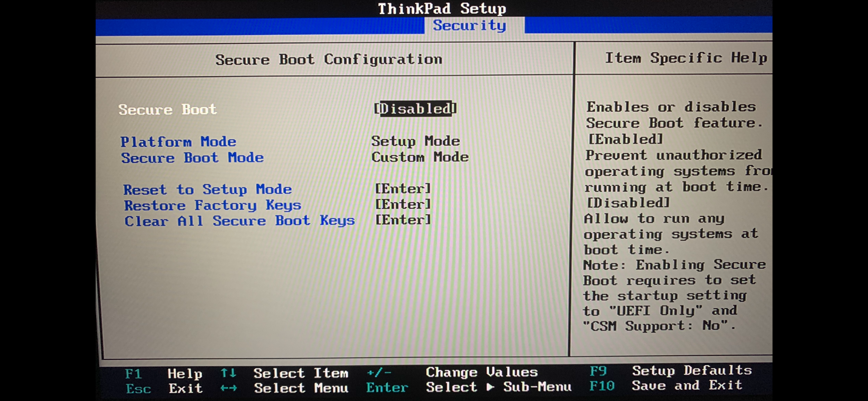Screen dimensions: 868x401
Task: Click the Help label in footer
Action: coord(185,374)
